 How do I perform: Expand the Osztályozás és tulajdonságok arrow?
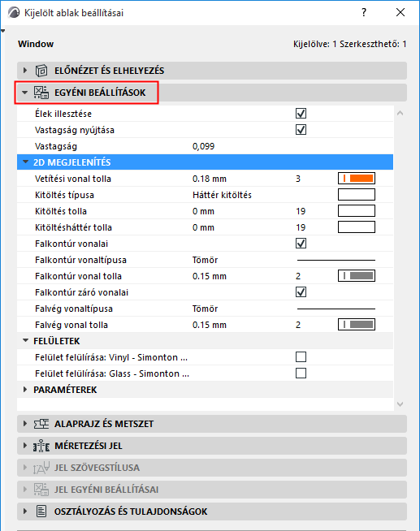point(25,512)
